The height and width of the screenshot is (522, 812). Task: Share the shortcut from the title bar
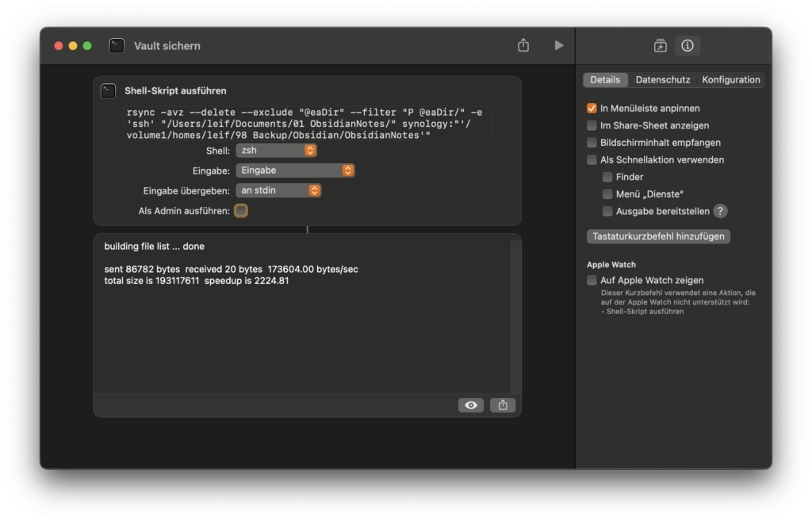coord(523,45)
